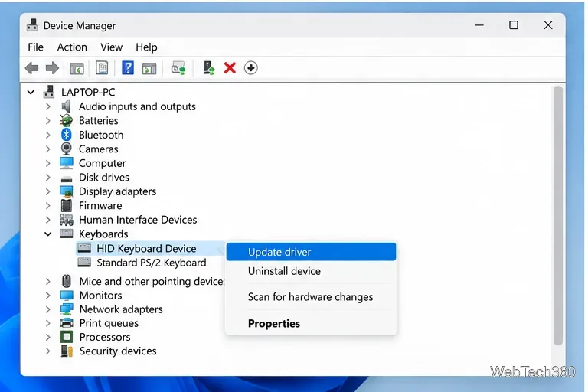Choose Update driver from context menu
588x392 pixels.
pos(312,252)
